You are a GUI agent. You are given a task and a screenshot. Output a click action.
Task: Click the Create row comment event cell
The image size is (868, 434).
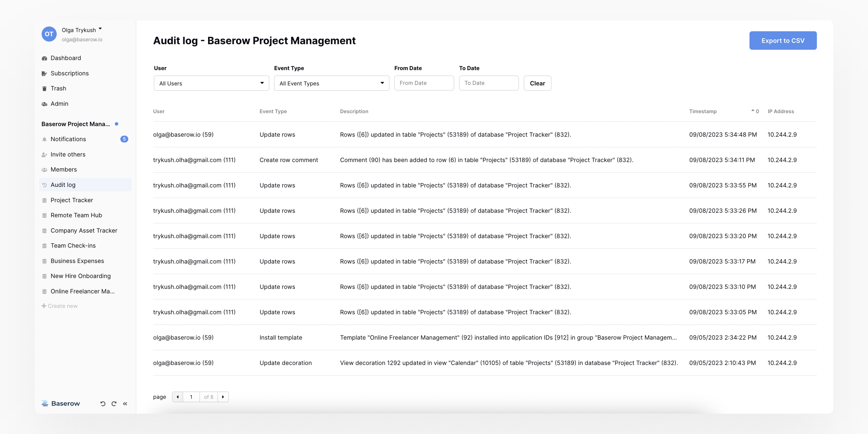[x=289, y=160]
